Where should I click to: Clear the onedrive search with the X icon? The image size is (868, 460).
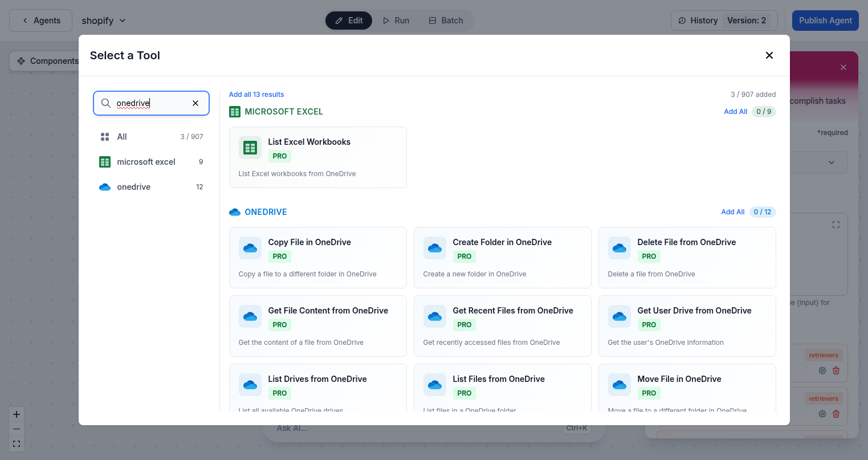click(195, 103)
